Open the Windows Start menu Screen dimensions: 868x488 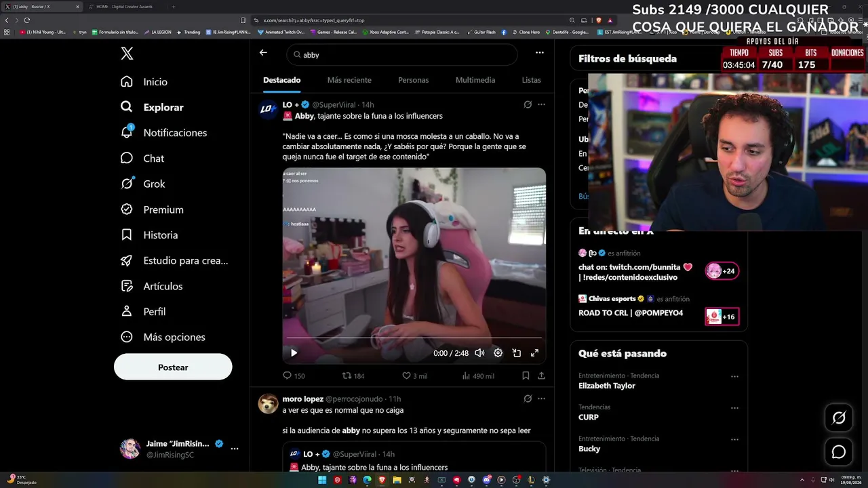click(322, 480)
